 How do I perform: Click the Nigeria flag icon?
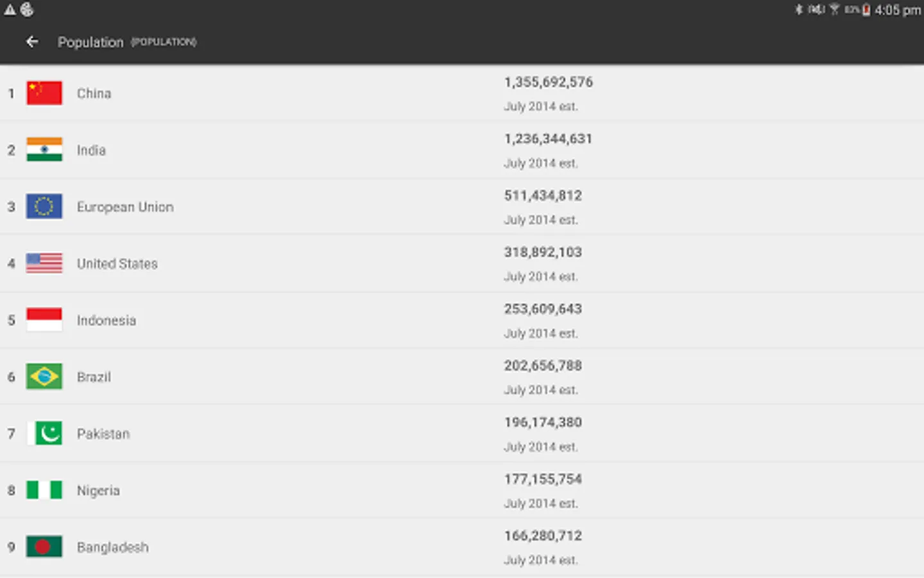coord(44,490)
